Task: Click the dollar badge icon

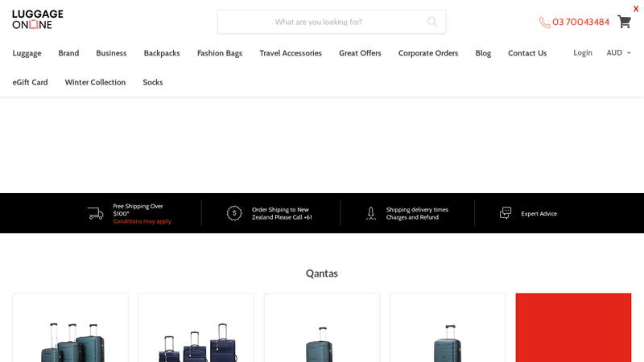Action: pos(234,213)
